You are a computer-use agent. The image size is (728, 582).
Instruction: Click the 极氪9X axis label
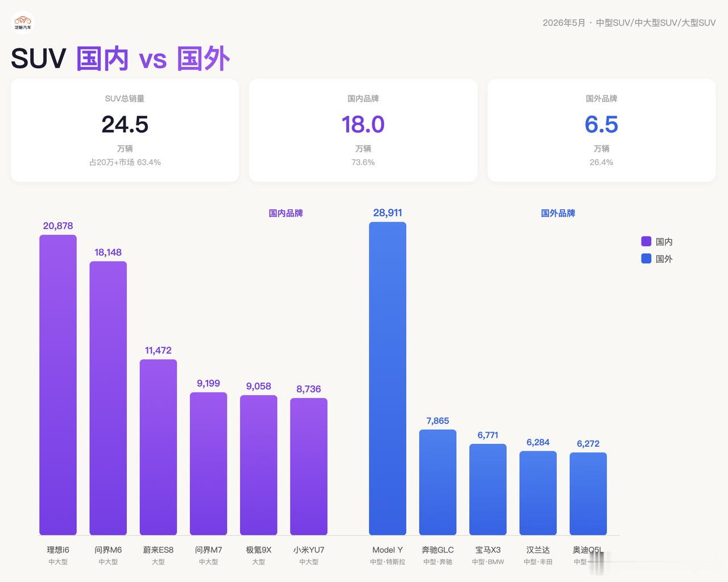(259, 550)
